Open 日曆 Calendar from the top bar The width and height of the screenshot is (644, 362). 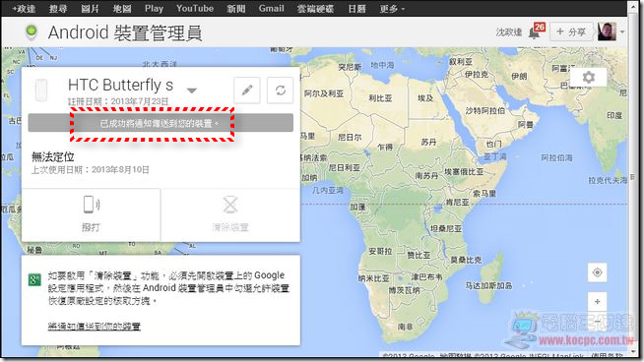pyautogui.click(x=356, y=9)
